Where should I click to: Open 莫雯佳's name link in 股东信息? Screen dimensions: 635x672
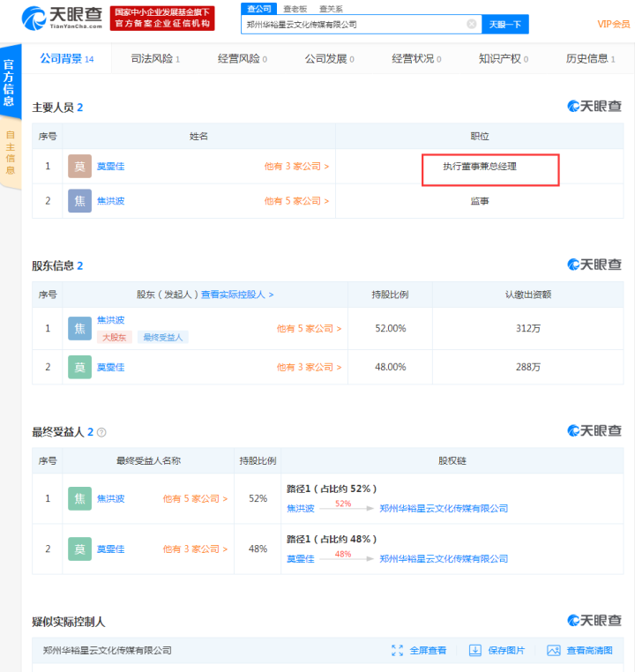click(110, 367)
